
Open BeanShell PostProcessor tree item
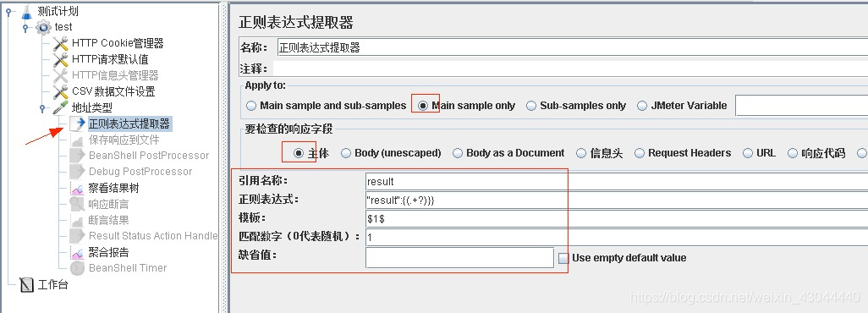coord(149,156)
